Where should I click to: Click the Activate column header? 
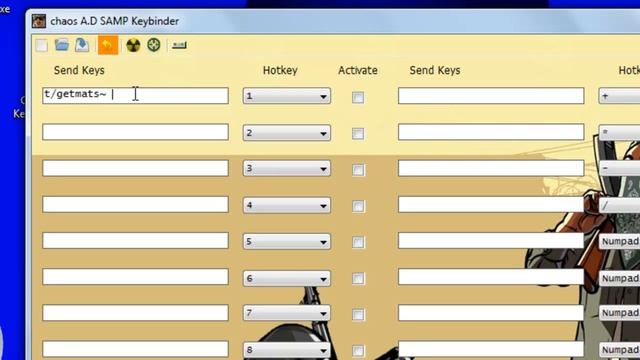358,70
